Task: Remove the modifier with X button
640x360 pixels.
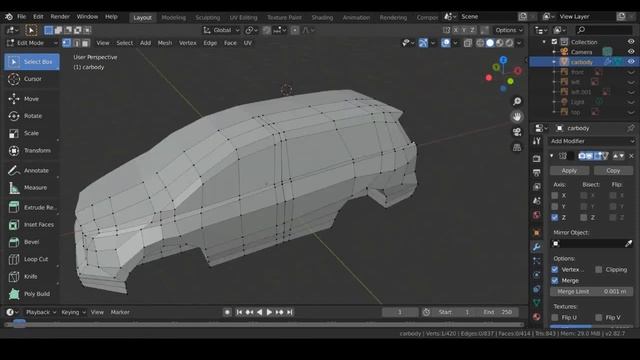Action: point(631,156)
